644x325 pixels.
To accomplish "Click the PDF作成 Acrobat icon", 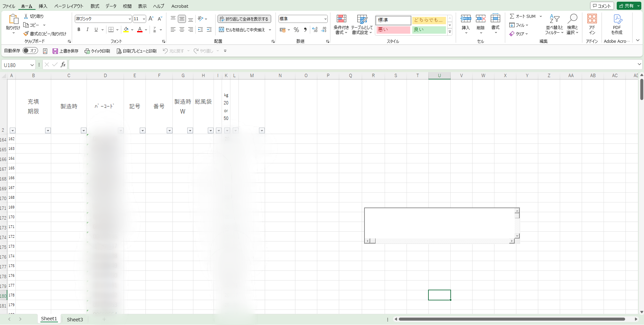I will [617, 19].
